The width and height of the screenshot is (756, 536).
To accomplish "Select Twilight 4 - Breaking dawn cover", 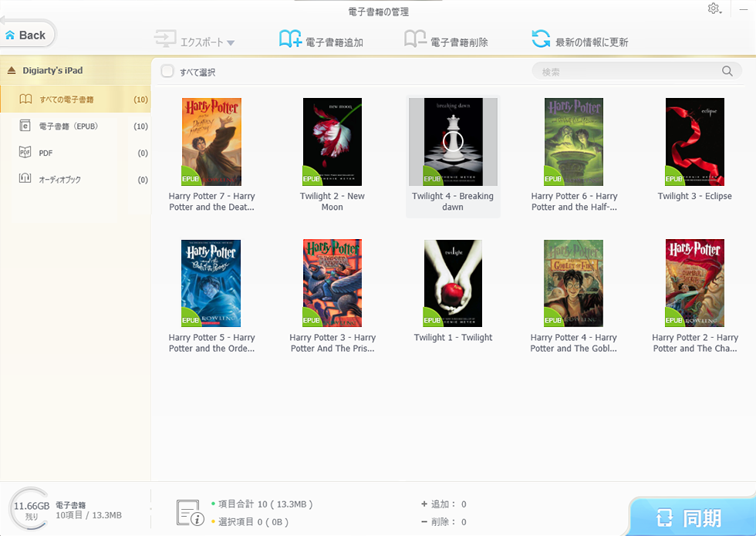I will pos(453,142).
